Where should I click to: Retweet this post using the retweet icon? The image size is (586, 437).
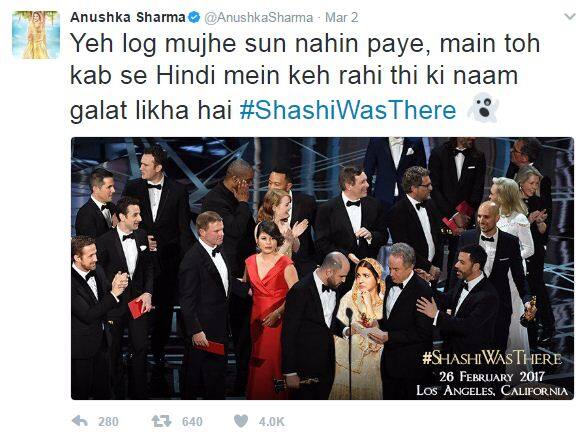[161, 421]
